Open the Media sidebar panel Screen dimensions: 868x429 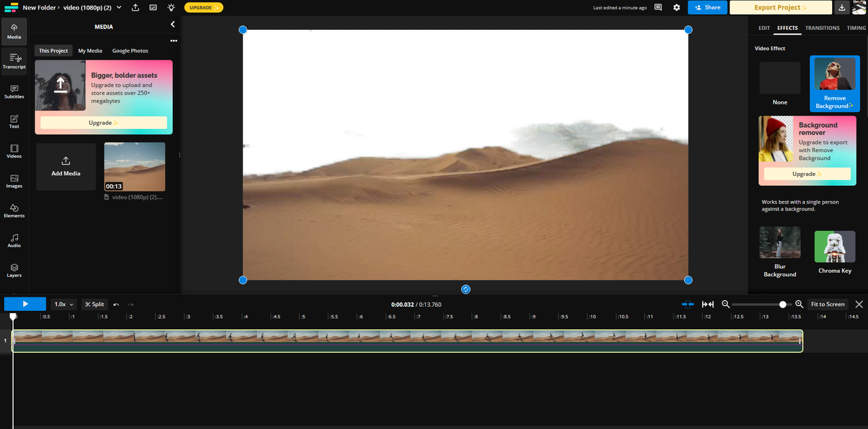coord(14,31)
